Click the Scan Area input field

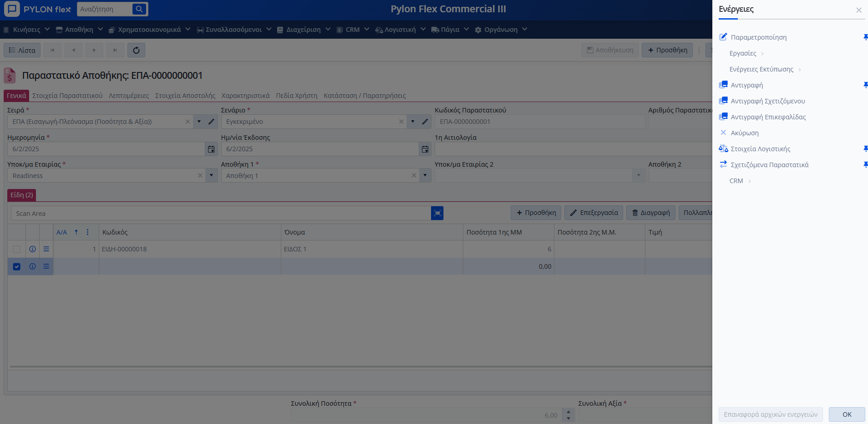[x=221, y=213]
